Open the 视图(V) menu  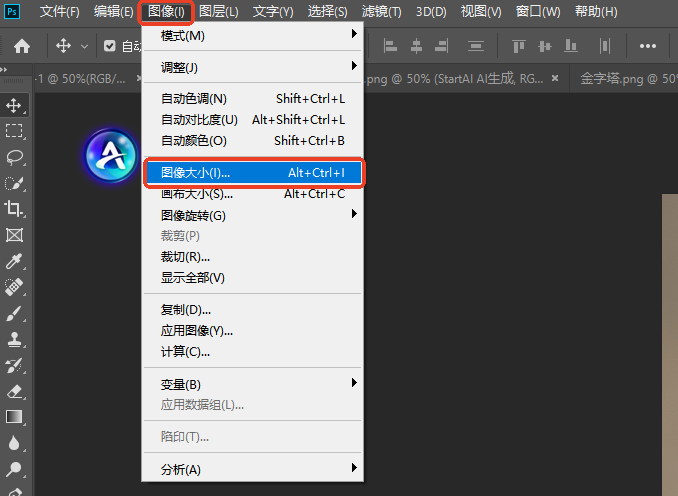pos(481,11)
